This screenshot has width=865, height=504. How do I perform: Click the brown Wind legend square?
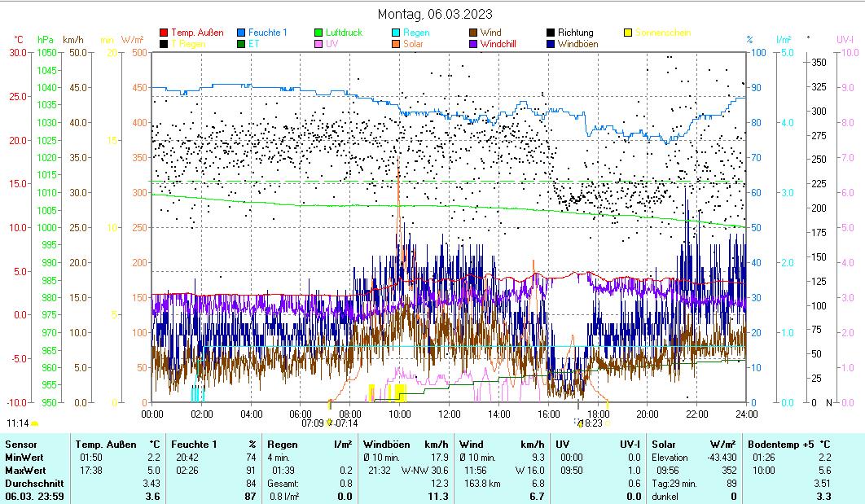click(x=474, y=33)
